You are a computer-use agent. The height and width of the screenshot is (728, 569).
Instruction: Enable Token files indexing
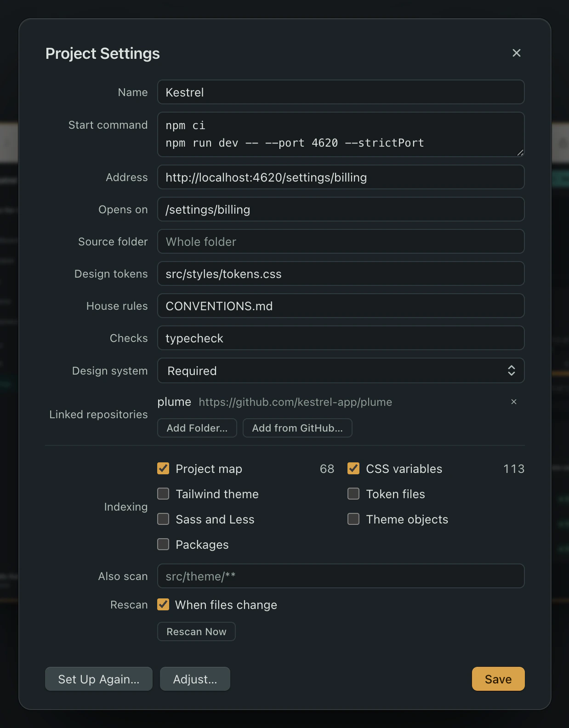pyautogui.click(x=353, y=494)
